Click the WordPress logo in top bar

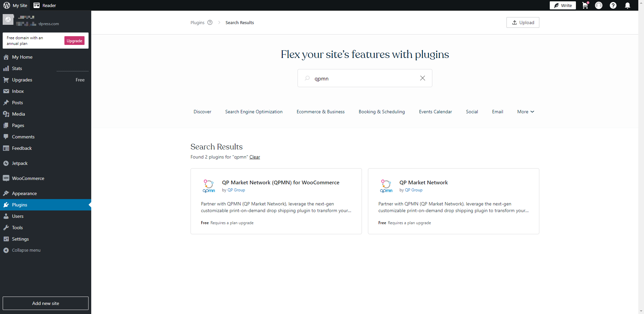click(6, 5)
